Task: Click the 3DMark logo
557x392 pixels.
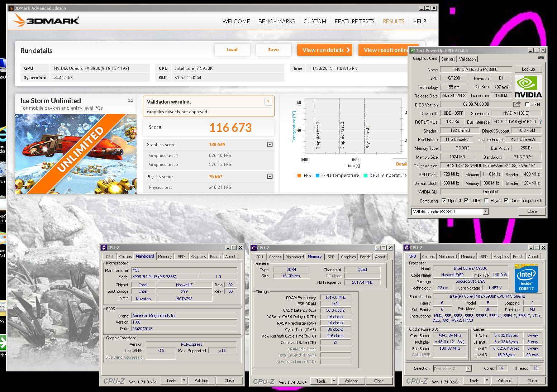Action: click(x=46, y=20)
